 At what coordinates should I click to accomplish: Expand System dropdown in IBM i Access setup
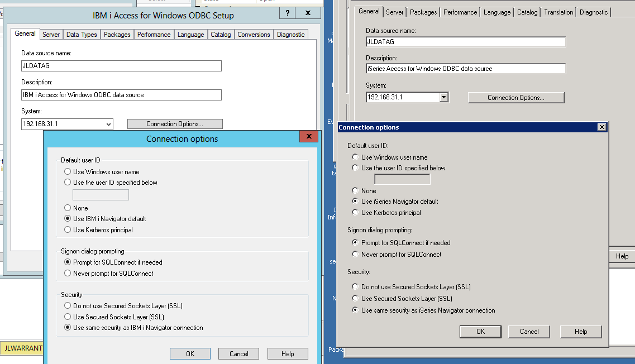(x=108, y=124)
